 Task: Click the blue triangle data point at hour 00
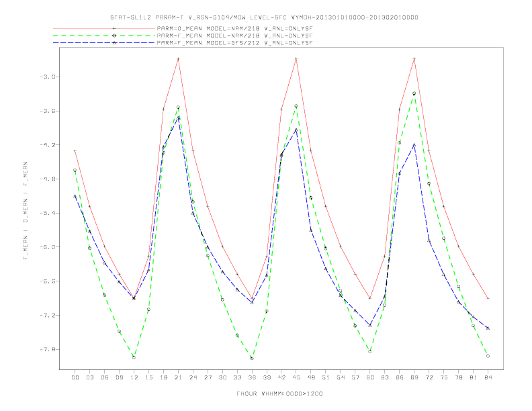point(75,196)
